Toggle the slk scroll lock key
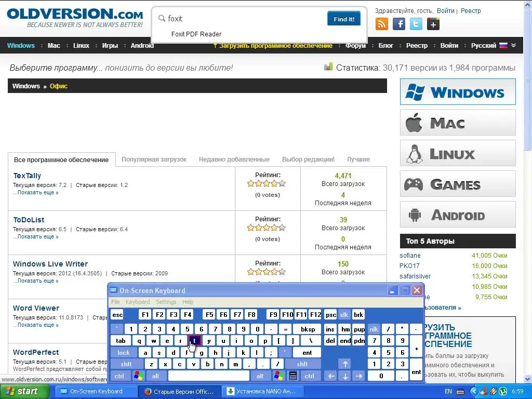Viewport: 532px width, 399px height. click(344, 314)
